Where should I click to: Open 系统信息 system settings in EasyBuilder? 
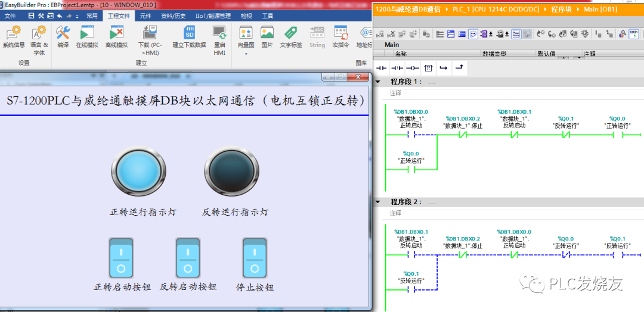click(14, 38)
